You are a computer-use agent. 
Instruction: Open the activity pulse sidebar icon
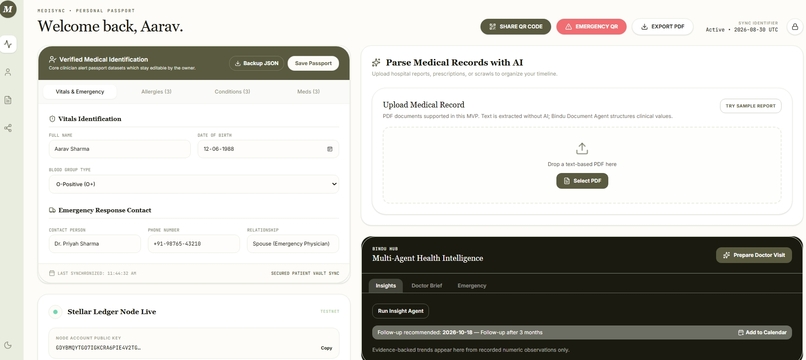[x=8, y=44]
